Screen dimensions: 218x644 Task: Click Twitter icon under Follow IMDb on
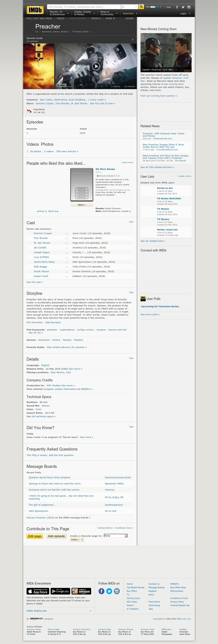(109, 591)
